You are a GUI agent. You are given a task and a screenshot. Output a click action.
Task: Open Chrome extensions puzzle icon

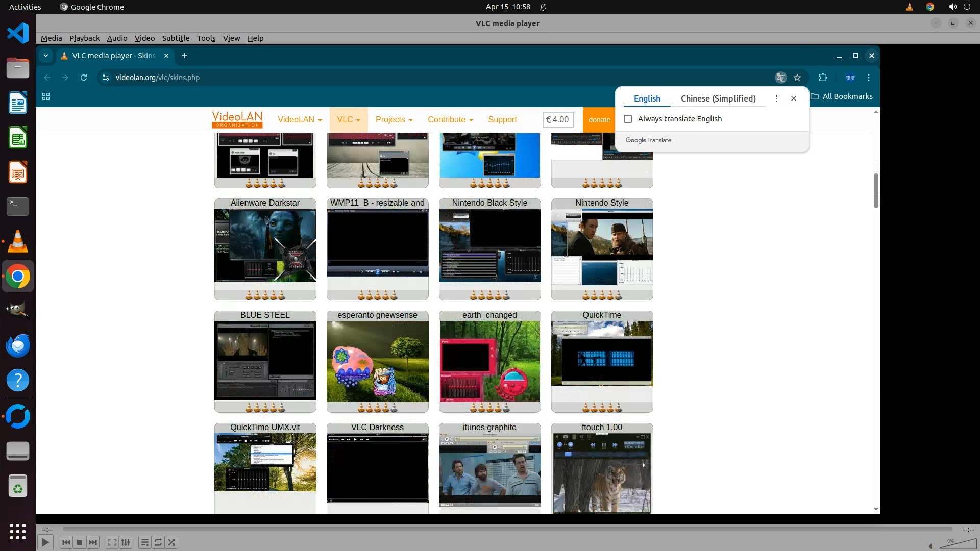[x=823, y=78]
